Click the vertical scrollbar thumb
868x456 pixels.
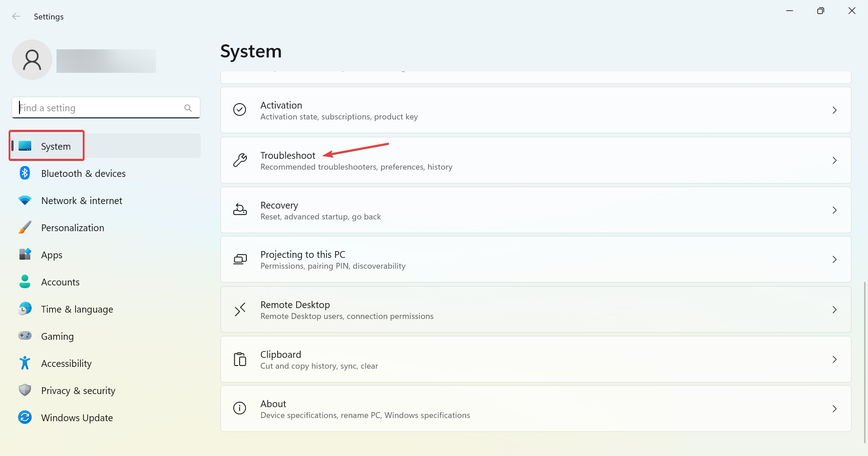[x=864, y=362]
